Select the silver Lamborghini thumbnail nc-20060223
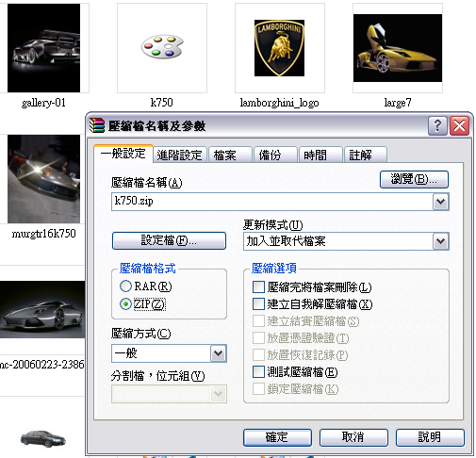This screenshot has height=458, width=476. click(x=42, y=309)
